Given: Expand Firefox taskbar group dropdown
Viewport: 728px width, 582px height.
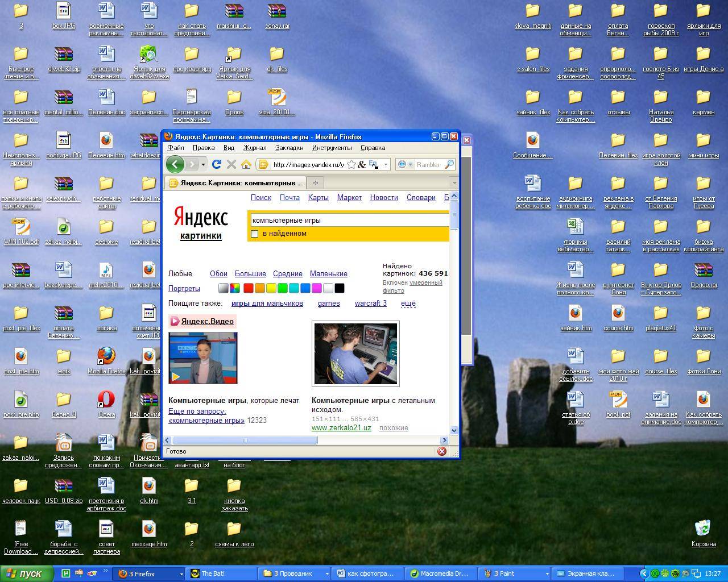Looking at the screenshot, I should (181, 574).
